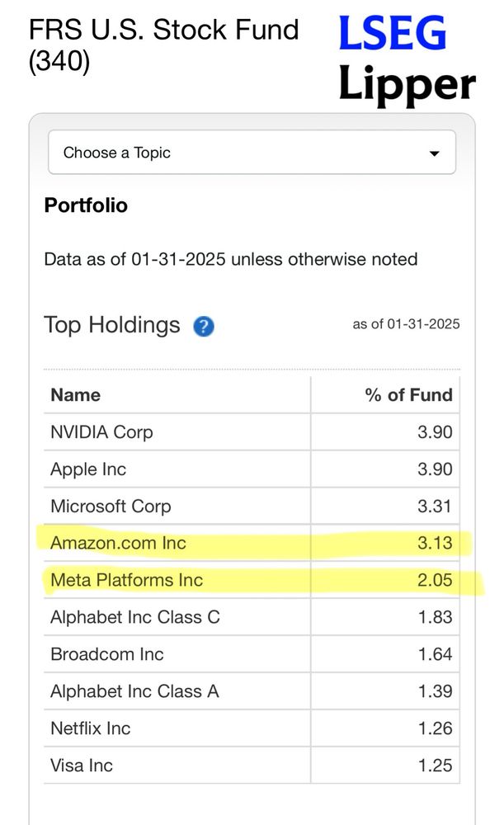The height and width of the screenshot is (825, 504).
Task: Click the blue Top Holdings help icon
Action: 204,326
